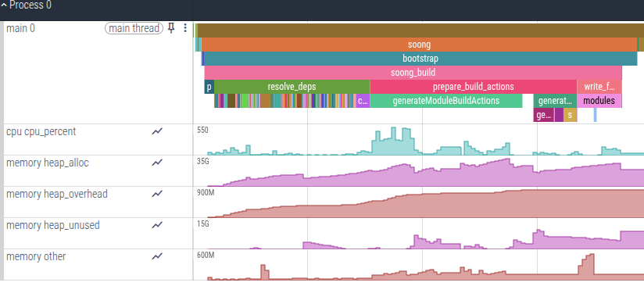This screenshot has height=286, width=644.
Task: Select the modules slice
Action: pyautogui.click(x=599, y=101)
